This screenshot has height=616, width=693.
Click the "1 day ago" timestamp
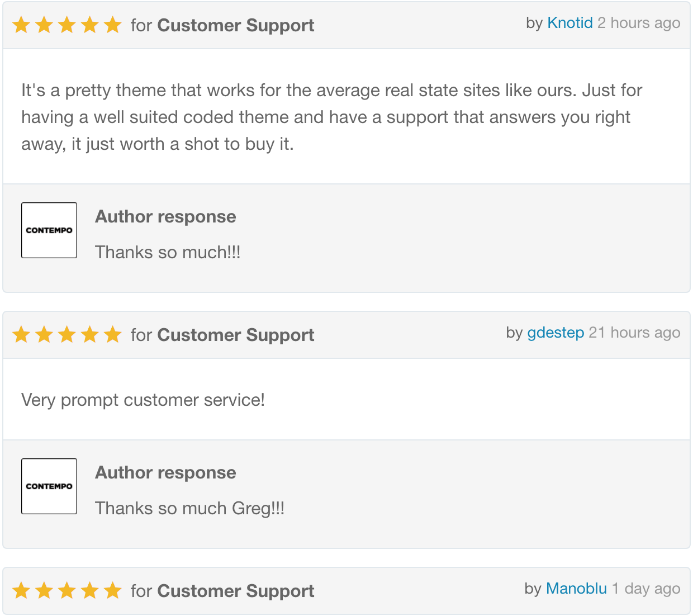[x=646, y=589]
